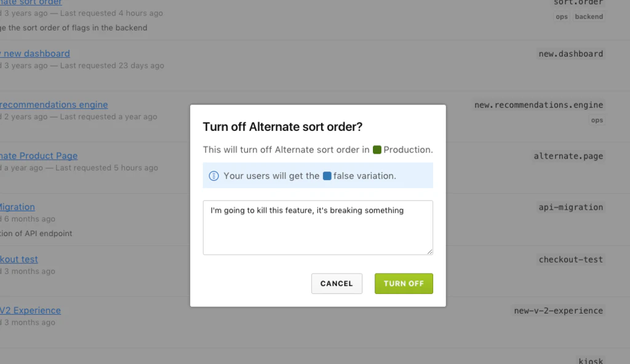Click the backend tag near sort.order

click(589, 17)
